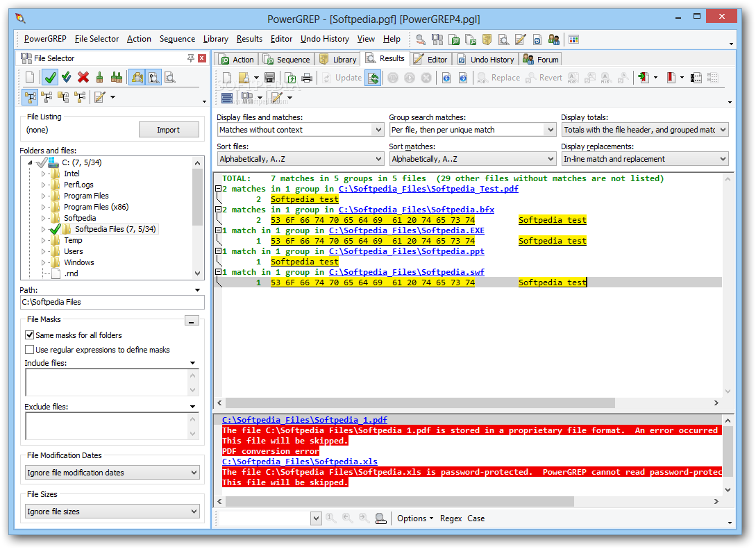
Task: Click the single brush Clear icon
Action: click(99, 77)
